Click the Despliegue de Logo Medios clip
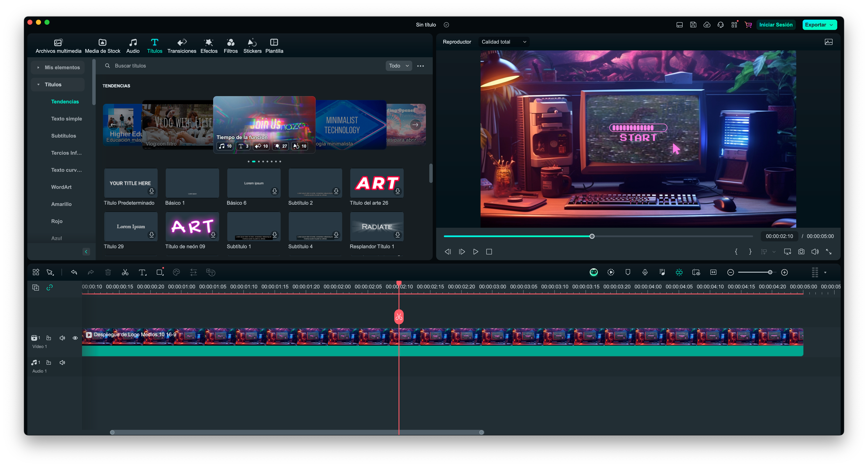868x467 pixels. pyautogui.click(x=442, y=342)
